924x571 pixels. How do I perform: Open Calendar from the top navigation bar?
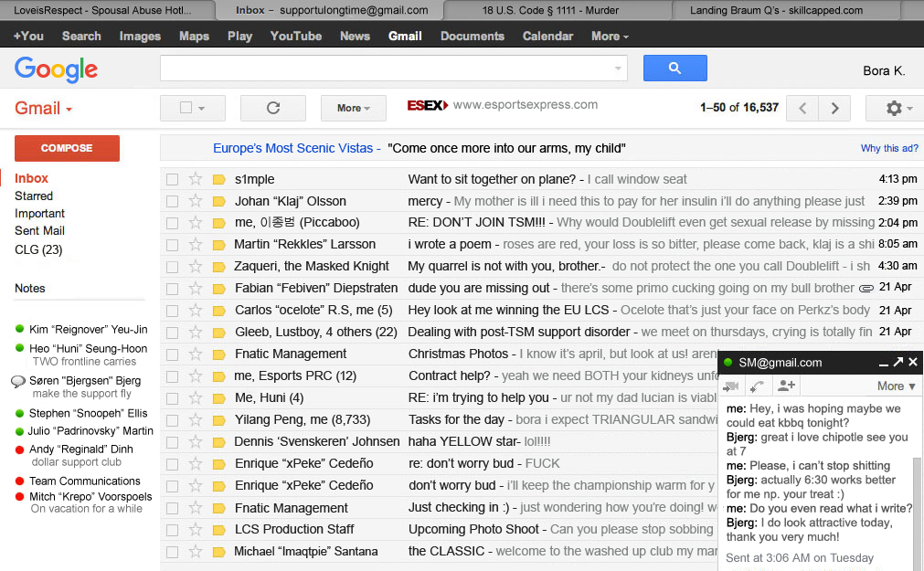point(547,36)
